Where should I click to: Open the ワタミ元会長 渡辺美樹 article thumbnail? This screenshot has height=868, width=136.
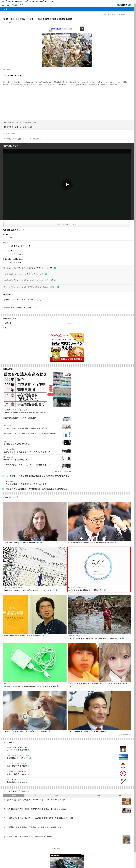click(x=99, y=710)
